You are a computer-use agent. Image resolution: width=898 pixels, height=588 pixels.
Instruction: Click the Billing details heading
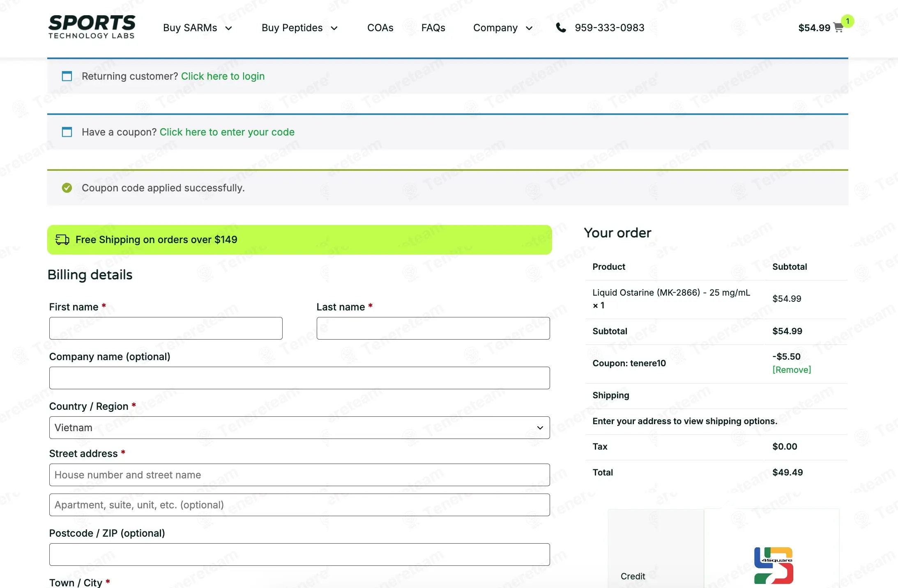pyautogui.click(x=90, y=275)
